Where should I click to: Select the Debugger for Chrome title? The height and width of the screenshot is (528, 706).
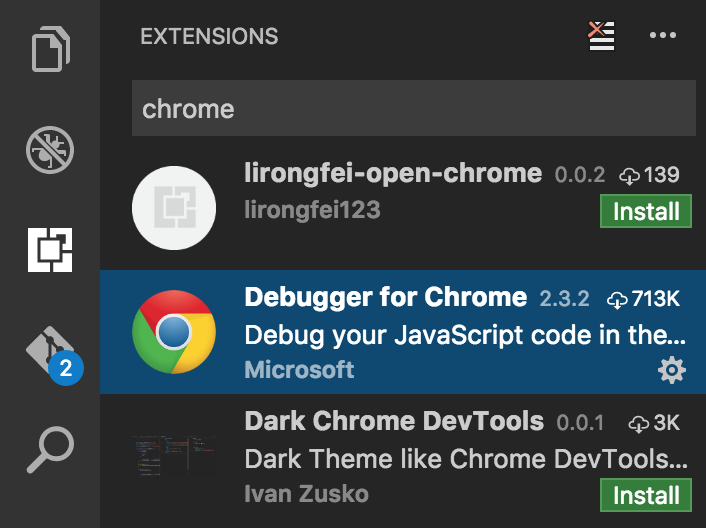(x=385, y=297)
